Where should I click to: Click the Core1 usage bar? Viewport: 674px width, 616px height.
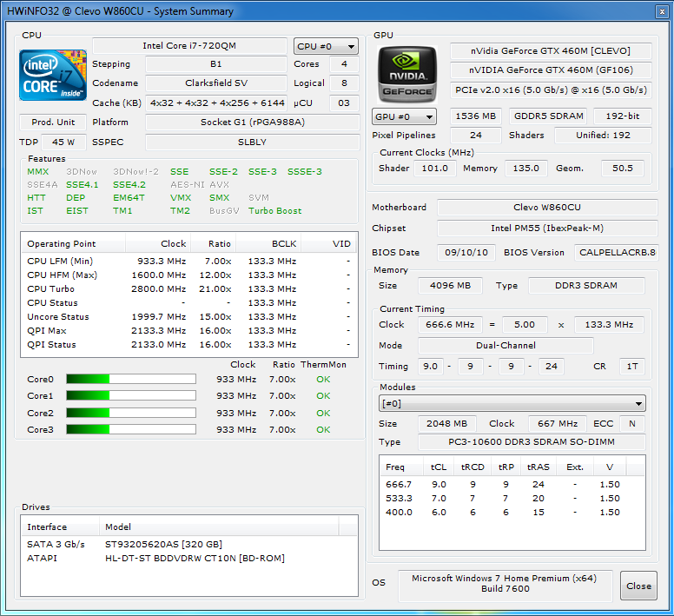pos(131,395)
